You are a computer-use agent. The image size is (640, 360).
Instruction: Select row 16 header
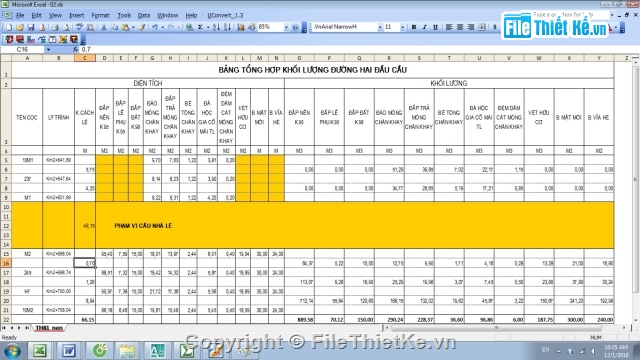[x=6, y=263]
